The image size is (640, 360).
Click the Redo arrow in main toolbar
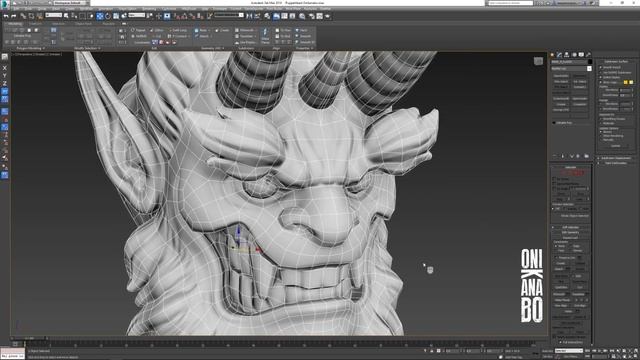(13, 16)
